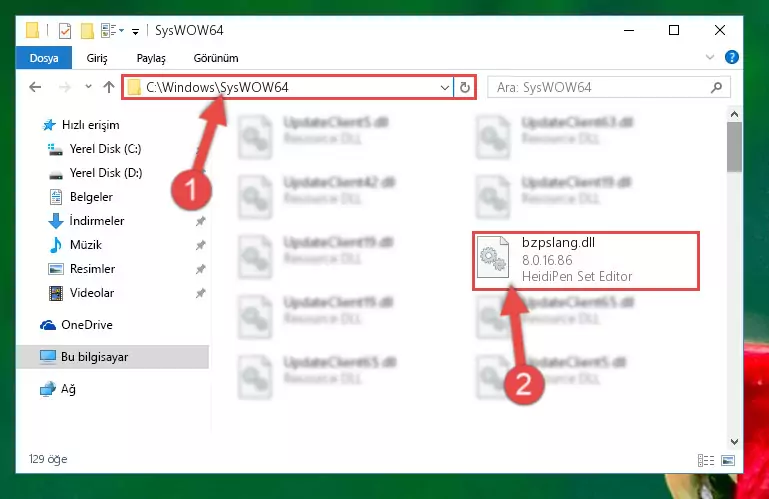Switch to details view in status bar
Screen dimensions: 769x499
pyautogui.click(x=706, y=460)
